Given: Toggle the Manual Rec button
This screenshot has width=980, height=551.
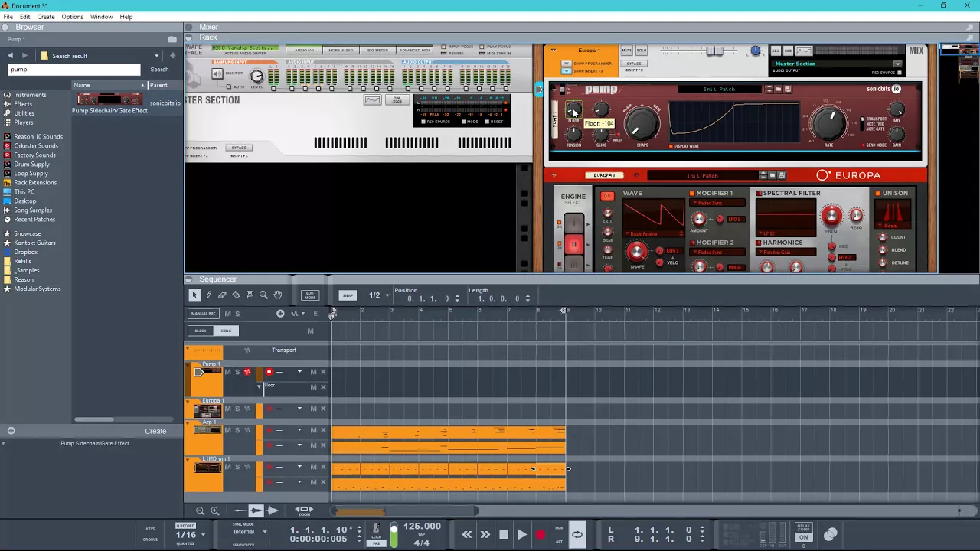Looking at the screenshot, I should pos(204,314).
